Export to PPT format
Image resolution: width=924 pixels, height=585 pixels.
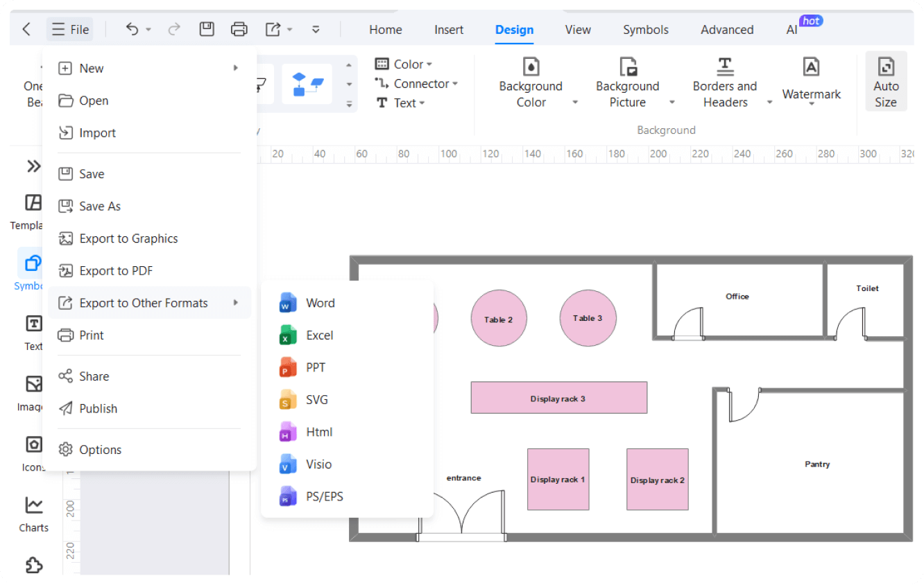coord(347,367)
